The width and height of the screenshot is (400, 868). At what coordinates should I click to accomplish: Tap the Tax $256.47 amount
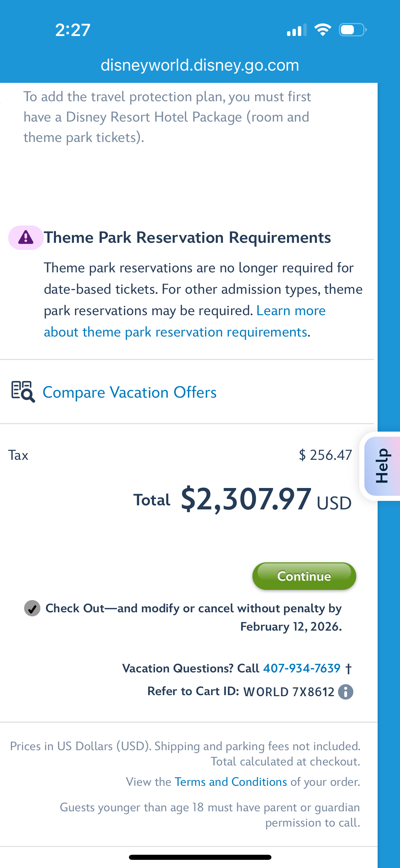pyautogui.click(x=325, y=455)
